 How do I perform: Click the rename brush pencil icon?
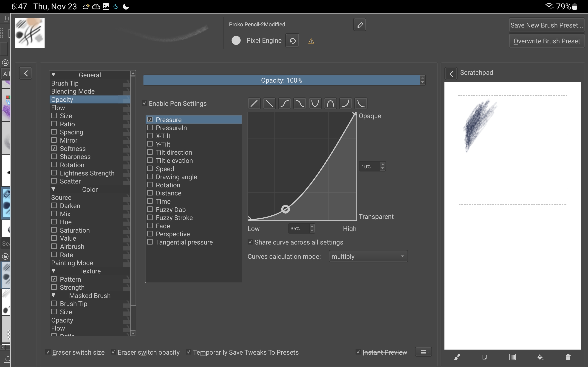[360, 25]
